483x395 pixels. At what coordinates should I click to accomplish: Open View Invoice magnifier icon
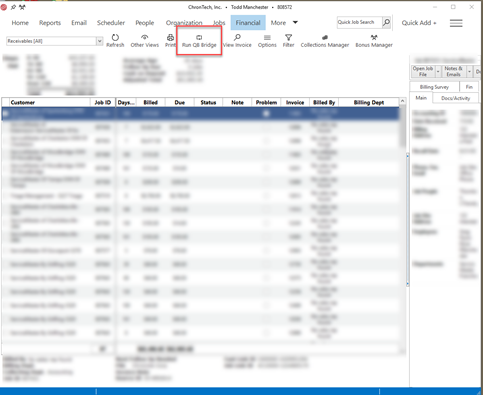(237, 37)
